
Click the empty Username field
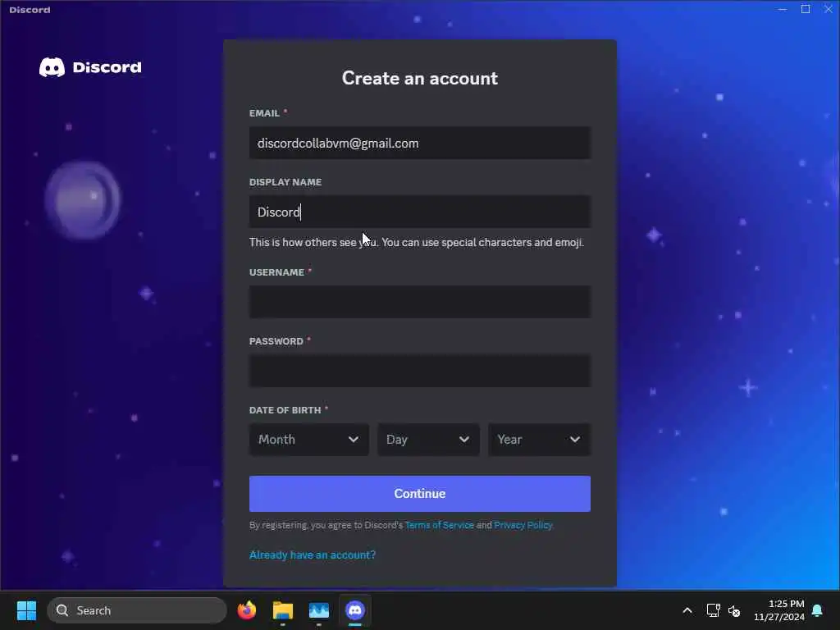[x=419, y=302]
